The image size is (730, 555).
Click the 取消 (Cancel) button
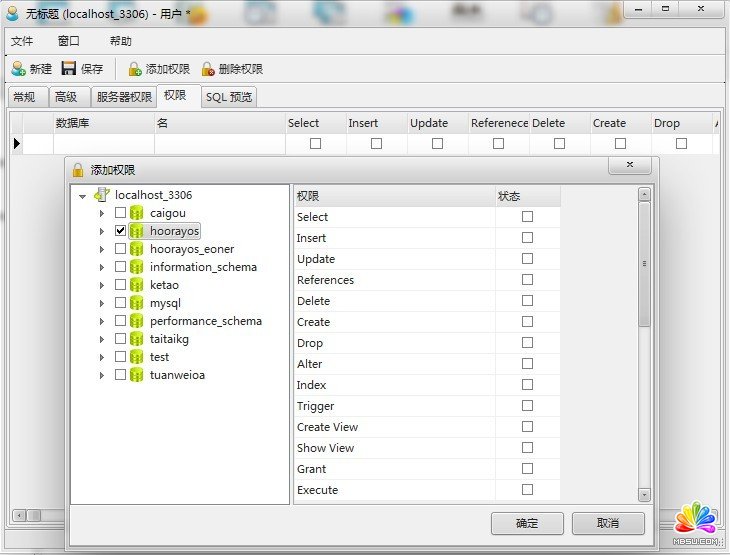pos(608,523)
